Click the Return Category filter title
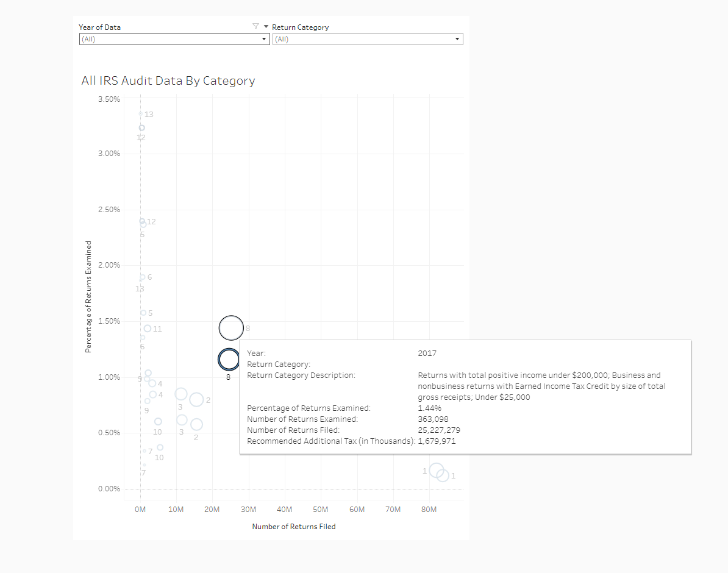The image size is (728, 573). pyautogui.click(x=301, y=27)
